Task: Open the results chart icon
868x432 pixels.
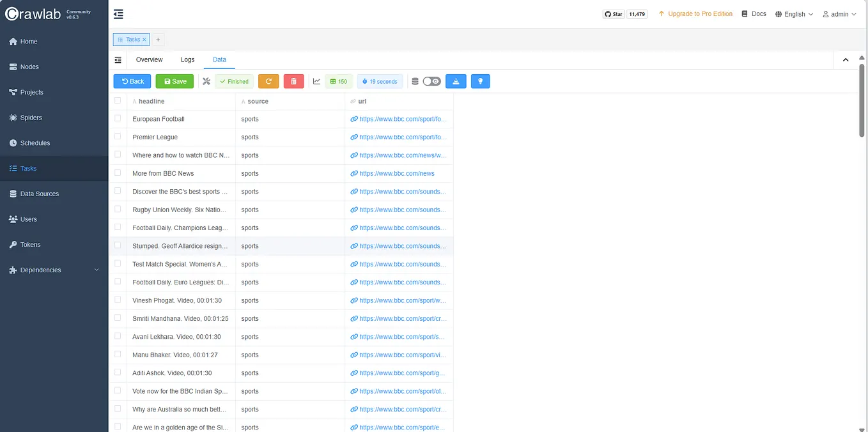Action: click(x=316, y=81)
